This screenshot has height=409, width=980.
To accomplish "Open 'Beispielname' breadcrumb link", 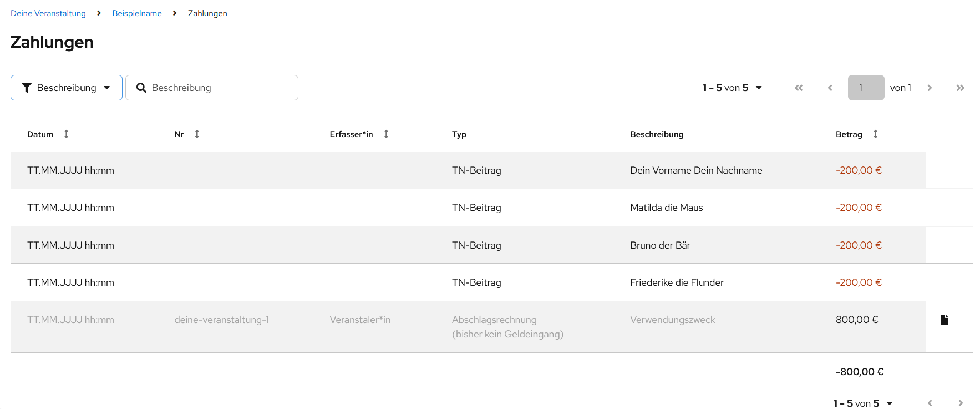I will tap(137, 13).
